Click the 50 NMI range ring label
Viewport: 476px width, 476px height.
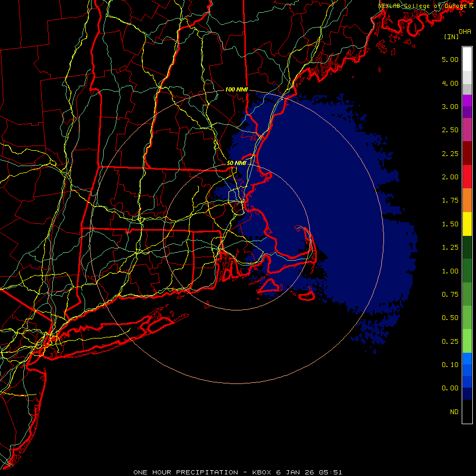pos(236,163)
